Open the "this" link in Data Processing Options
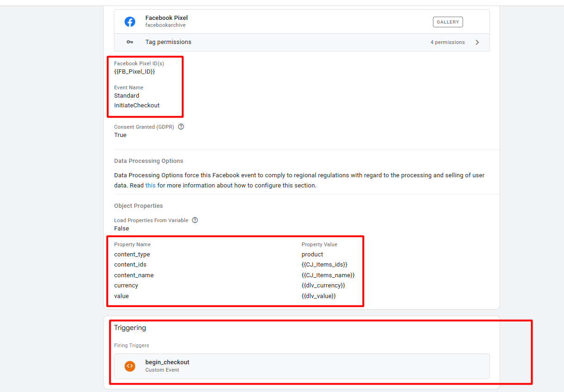This screenshot has height=392, width=564. pos(150,185)
